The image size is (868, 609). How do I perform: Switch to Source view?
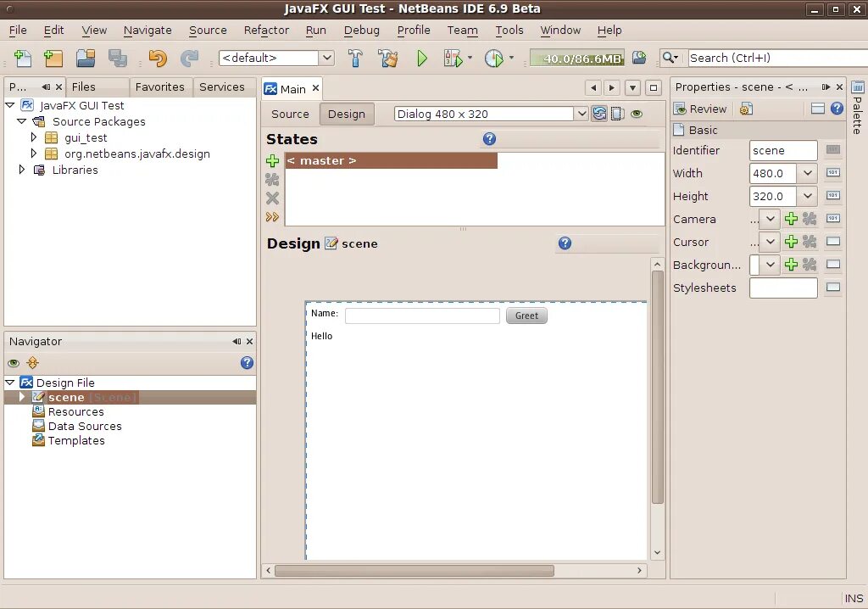click(290, 114)
